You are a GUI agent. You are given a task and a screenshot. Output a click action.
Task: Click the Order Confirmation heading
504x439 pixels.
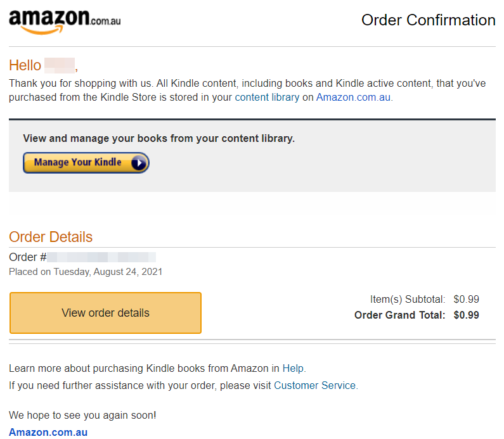click(x=428, y=20)
